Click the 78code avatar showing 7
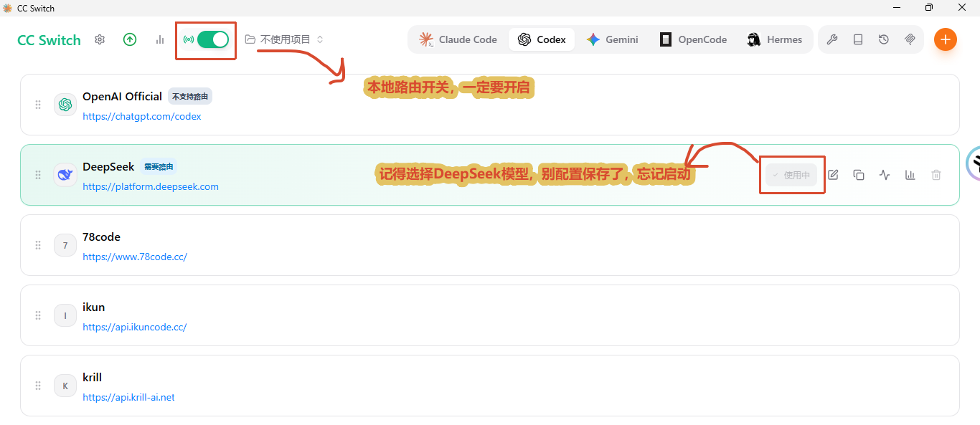Viewport: 980px width, 425px height. coord(65,245)
